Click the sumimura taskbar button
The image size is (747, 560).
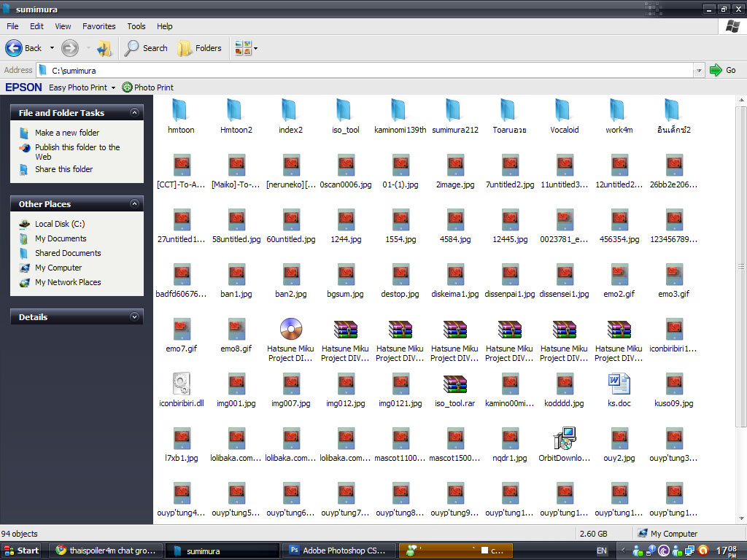[x=222, y=551]
